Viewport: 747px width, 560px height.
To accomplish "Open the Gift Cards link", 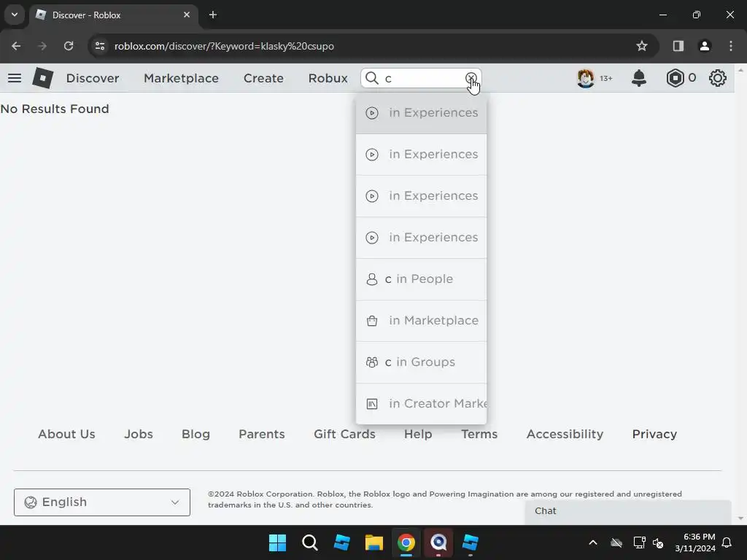I will (344, 435).
